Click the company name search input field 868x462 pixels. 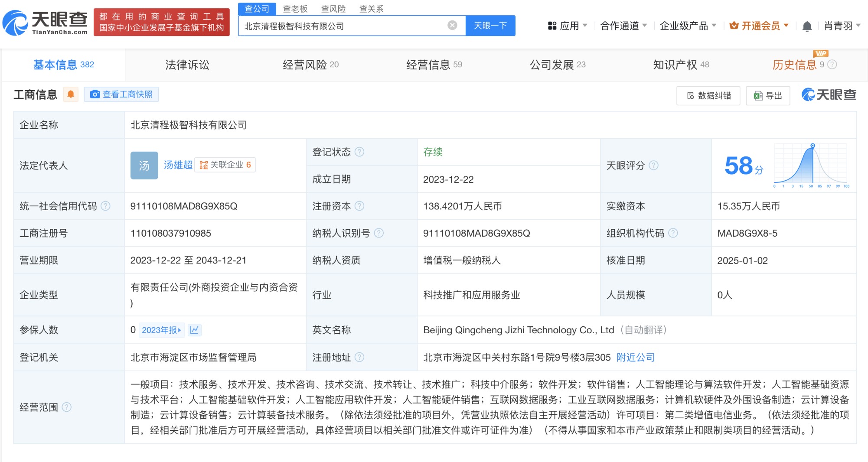pyautogui.click(x=343, y=26)
